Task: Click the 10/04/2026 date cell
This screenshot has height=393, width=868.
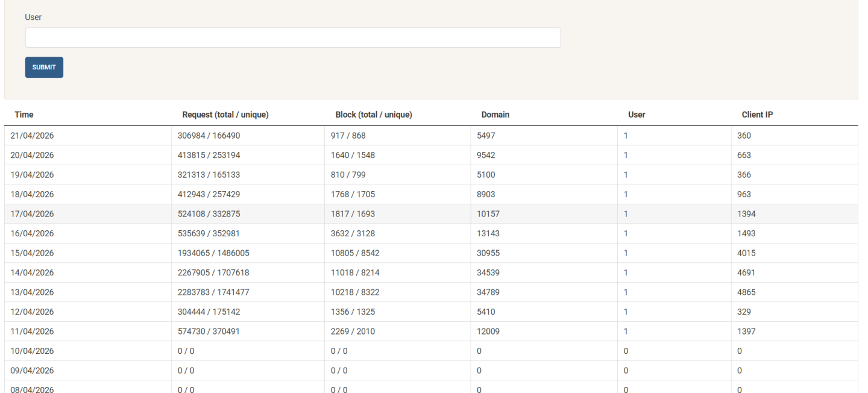Action: (33, 351)
